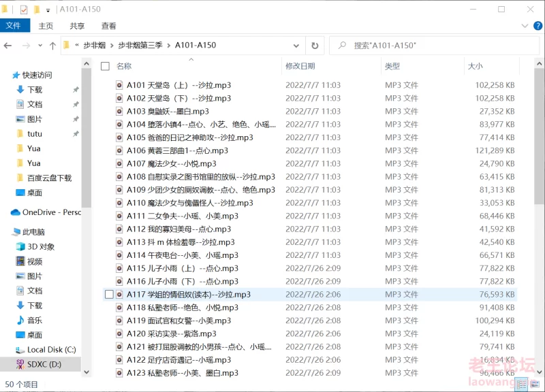Open pinned 文档 under quick access
Image resolution: width=545 pixels, height=392 pixels.
pyautogui.click(x=35, y=104)
